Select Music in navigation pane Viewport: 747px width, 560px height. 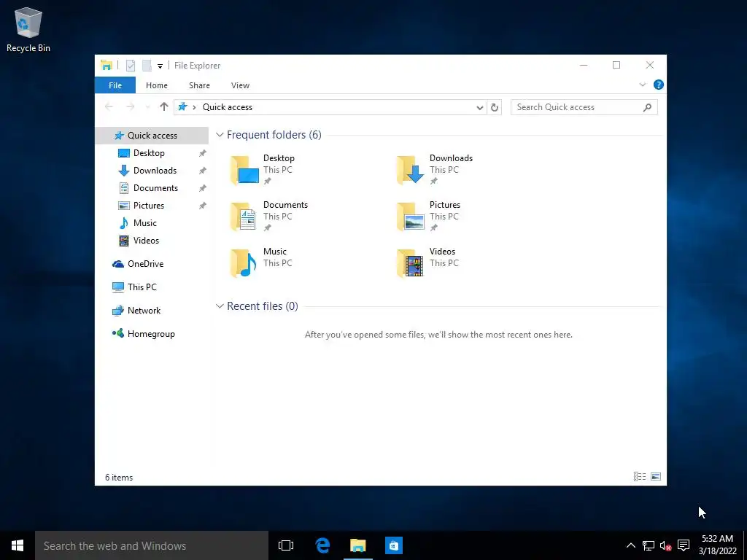click(145, 223)
